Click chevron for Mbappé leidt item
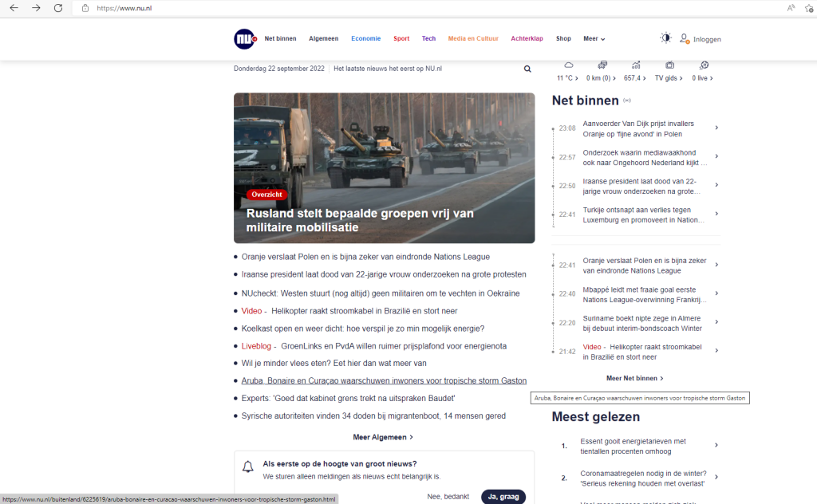 716,293
